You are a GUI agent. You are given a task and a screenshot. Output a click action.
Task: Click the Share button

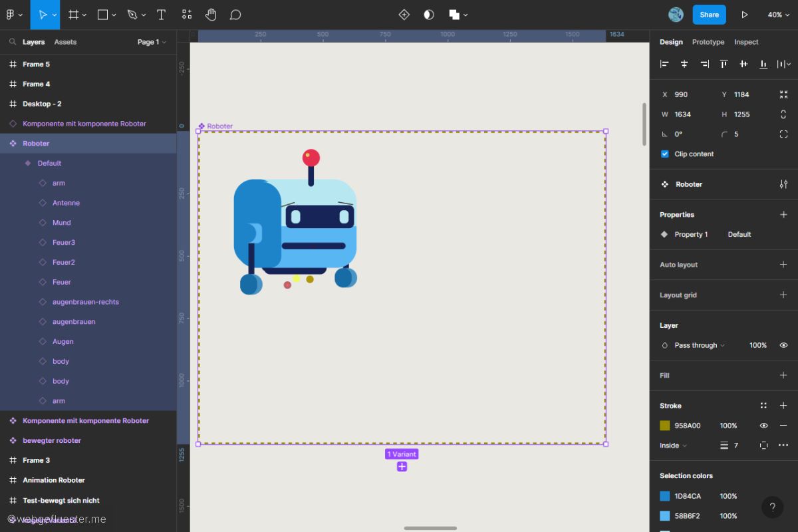tap(709, 15)
